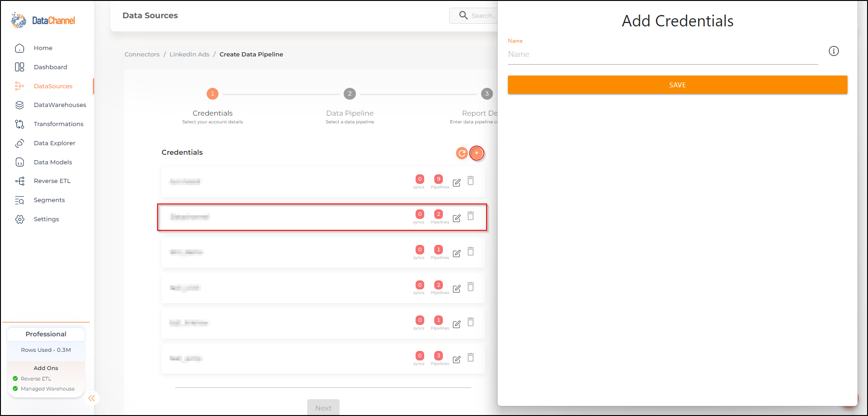868x416 pixels.
Task: Follow the Connectors breadcrumb link
Action: (x=142, y=54)
